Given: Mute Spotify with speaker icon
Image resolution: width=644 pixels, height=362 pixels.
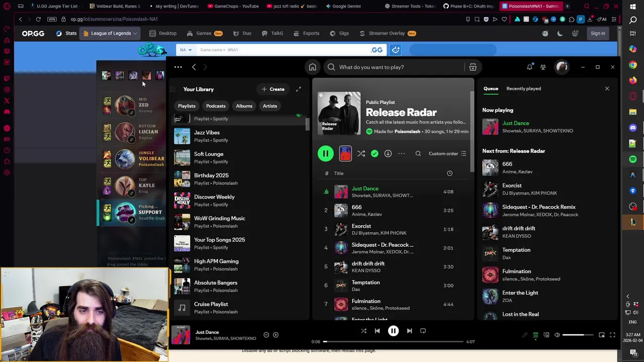Looking at the screenshot, I should coord(557,335).
